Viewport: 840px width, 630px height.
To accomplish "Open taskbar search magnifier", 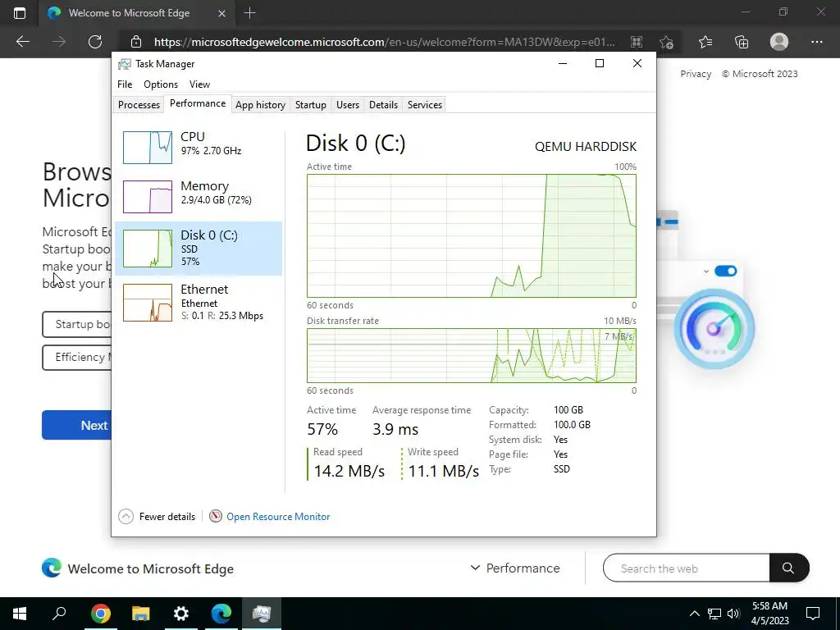I will click(59, 614).
